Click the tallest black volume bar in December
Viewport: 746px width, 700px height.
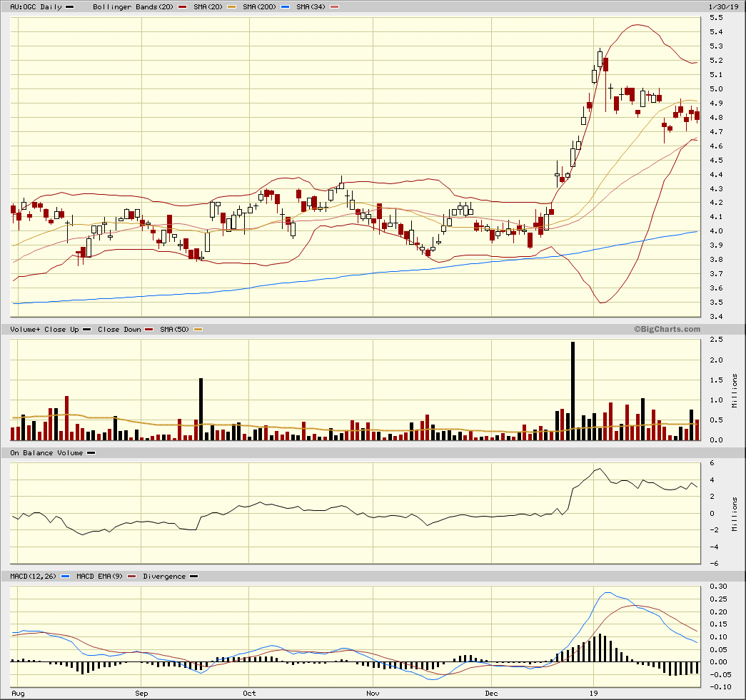click(x=573, y=391)
